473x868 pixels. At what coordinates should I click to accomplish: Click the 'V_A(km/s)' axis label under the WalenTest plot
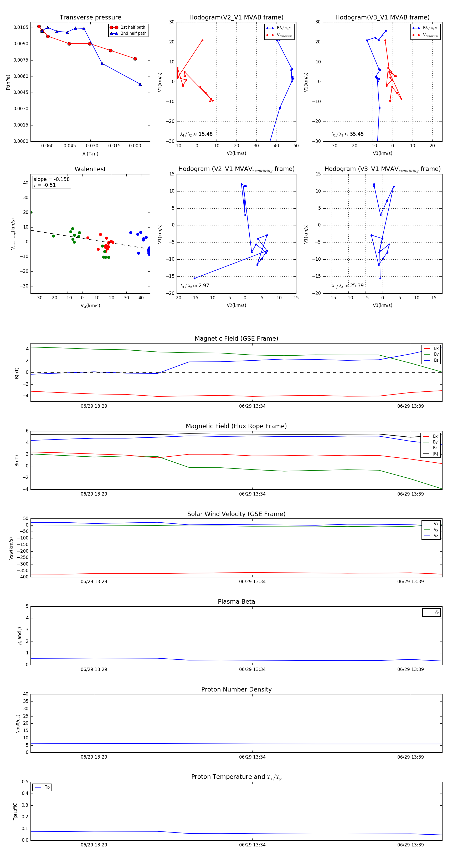click(90, 306)
